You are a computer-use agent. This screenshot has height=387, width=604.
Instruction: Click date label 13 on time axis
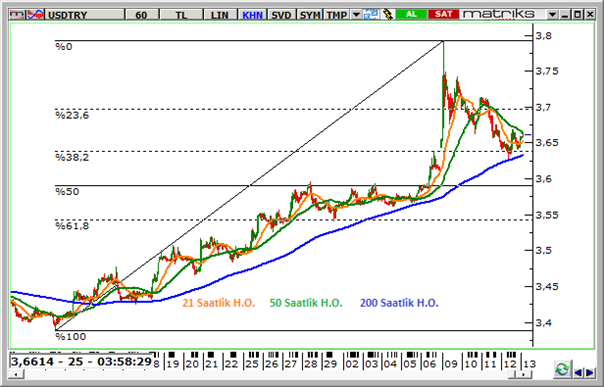(529, 364)
